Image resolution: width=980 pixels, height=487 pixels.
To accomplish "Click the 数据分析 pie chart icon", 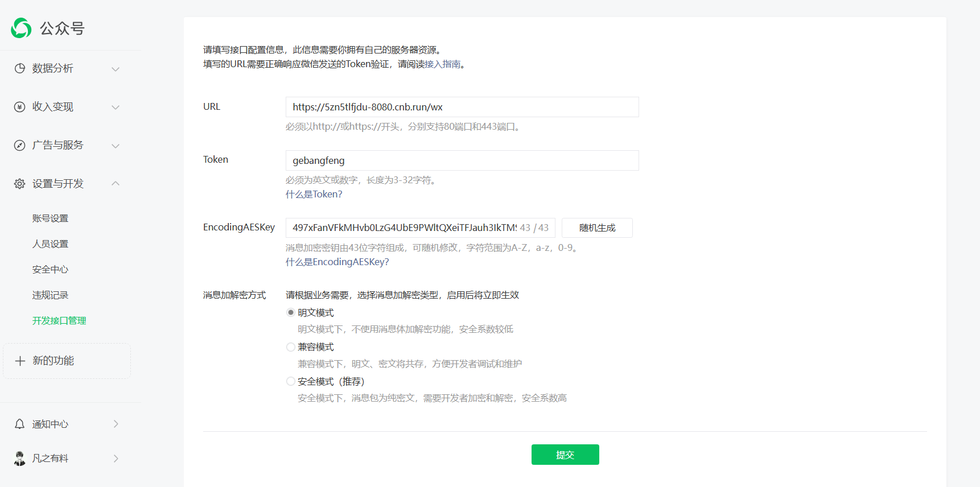I will 20,68.
